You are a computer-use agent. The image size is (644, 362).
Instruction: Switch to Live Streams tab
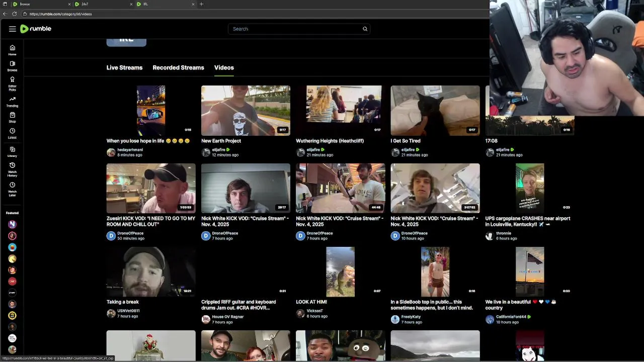124,67
